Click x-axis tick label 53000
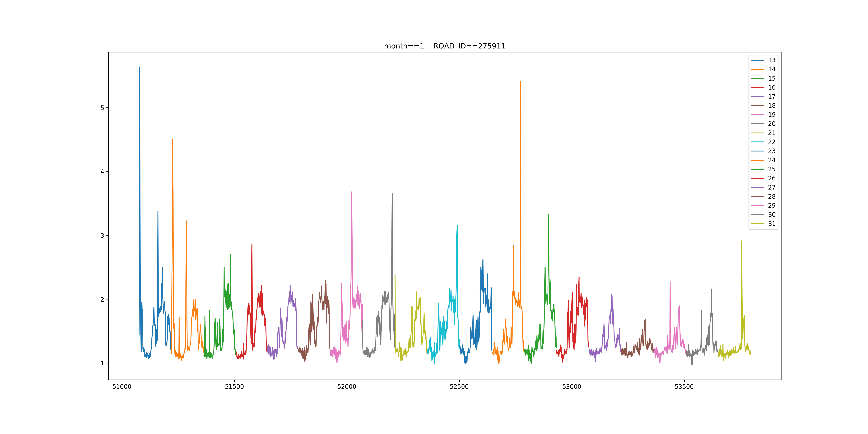 (572, 387)
